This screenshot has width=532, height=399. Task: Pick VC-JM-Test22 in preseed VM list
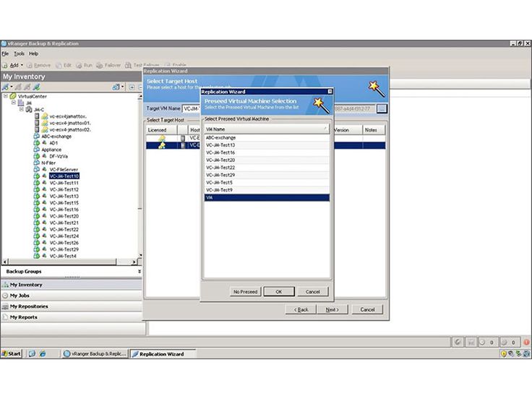point(267,168)
